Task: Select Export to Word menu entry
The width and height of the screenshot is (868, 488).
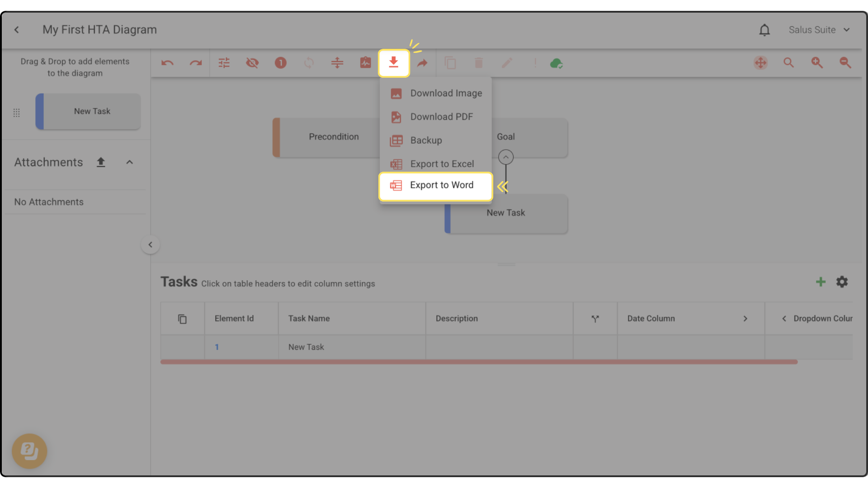Action: coord(436,185)
